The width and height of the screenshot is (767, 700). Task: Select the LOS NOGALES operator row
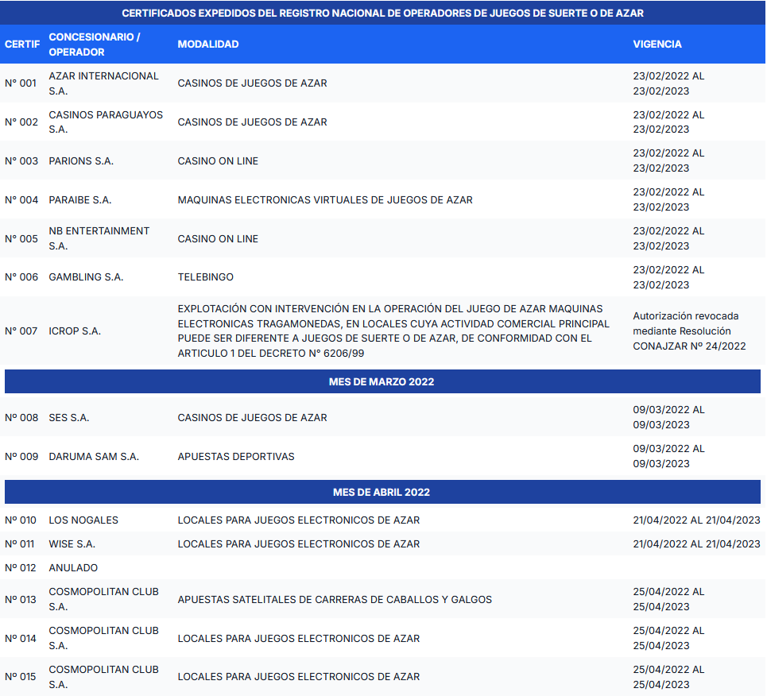click(x=83, y=520)
